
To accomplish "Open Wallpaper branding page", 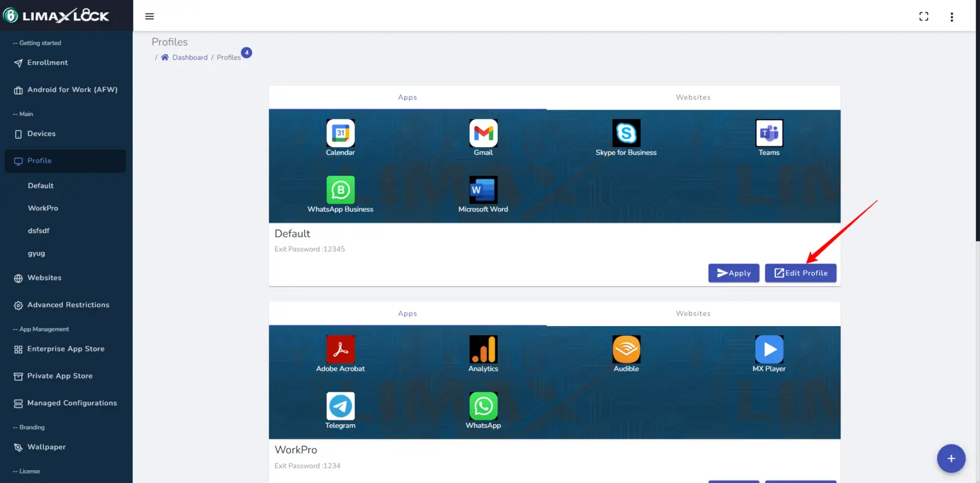I will pyautogui.click(x=66, y=447).
